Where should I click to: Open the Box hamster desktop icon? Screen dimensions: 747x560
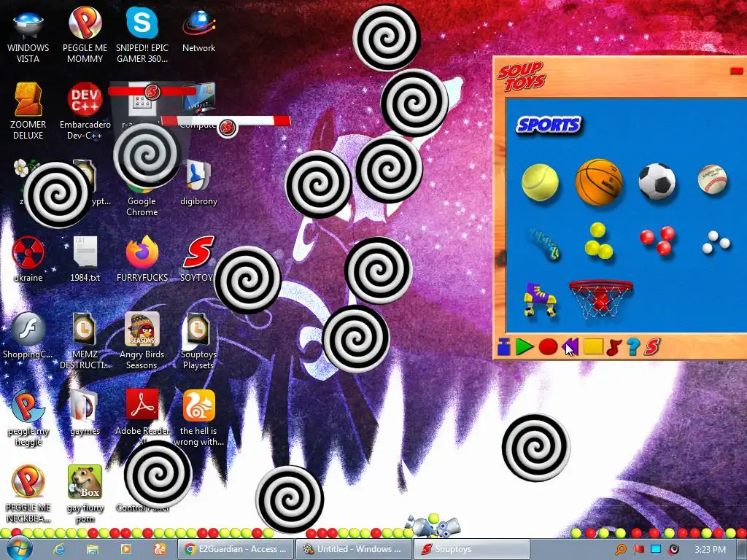[x=85, y=494]
